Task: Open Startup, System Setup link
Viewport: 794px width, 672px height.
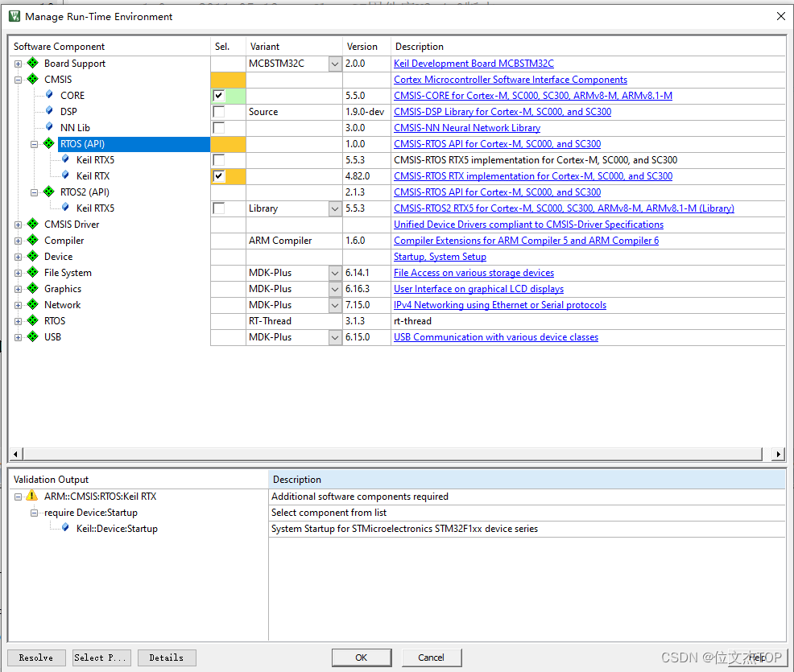Action: (x=440, y=257)
